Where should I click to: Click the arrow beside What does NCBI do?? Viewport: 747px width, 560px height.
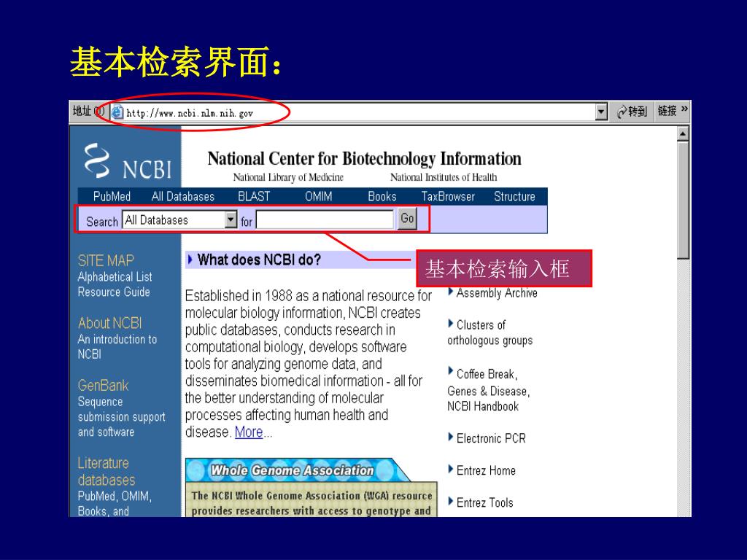click(x=190, y=260)
